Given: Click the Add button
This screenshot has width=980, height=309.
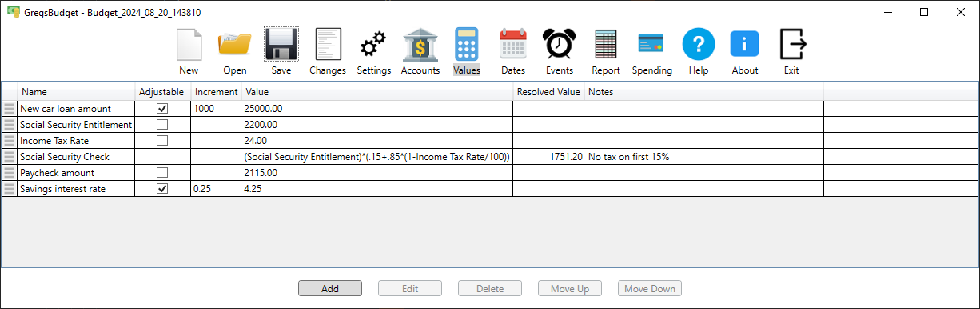Looking at the screenshot, I should [330, 289].
